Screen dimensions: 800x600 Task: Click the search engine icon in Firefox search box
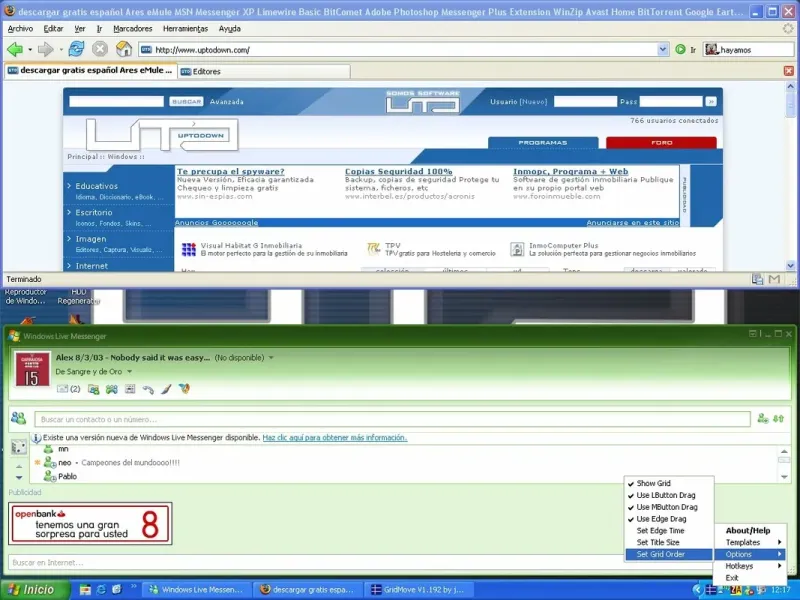click(711, 49)
